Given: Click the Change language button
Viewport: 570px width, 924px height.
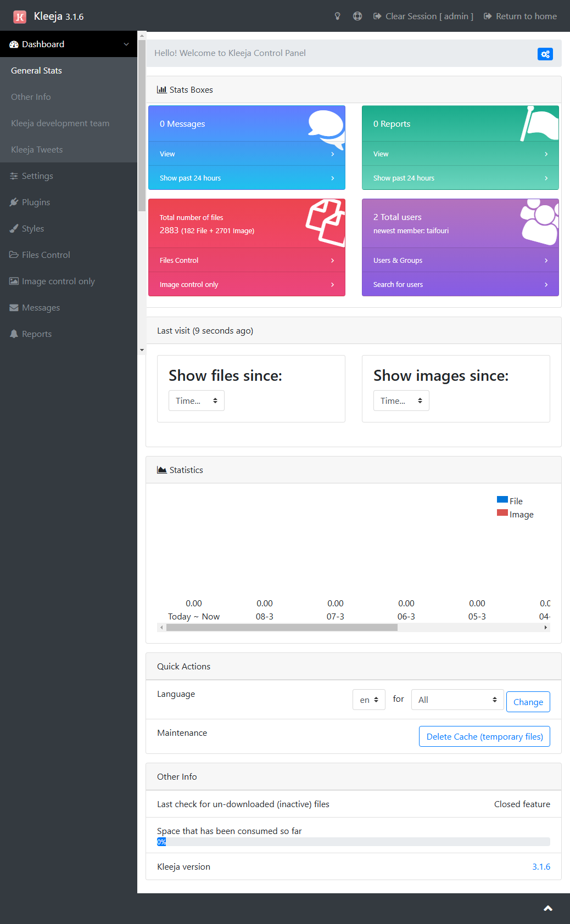Looking at the screenshot, I should [x=528, y=702].
